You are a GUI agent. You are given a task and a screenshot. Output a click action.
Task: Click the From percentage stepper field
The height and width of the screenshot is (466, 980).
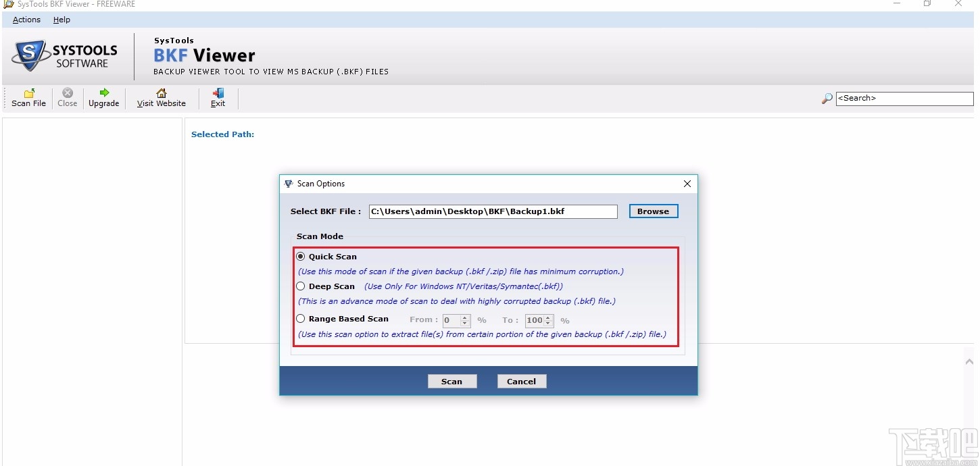click(456, 321)
